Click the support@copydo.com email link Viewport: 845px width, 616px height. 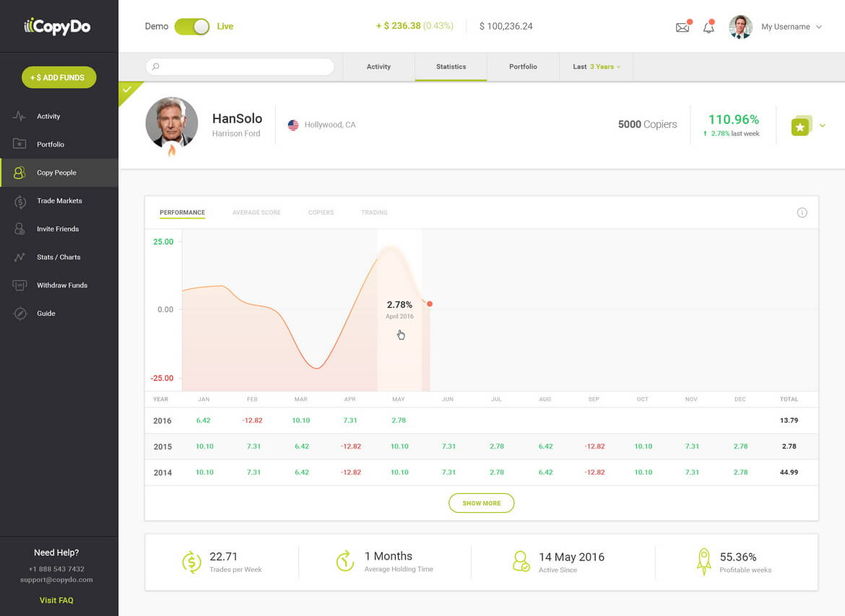(x=56, y=580)
